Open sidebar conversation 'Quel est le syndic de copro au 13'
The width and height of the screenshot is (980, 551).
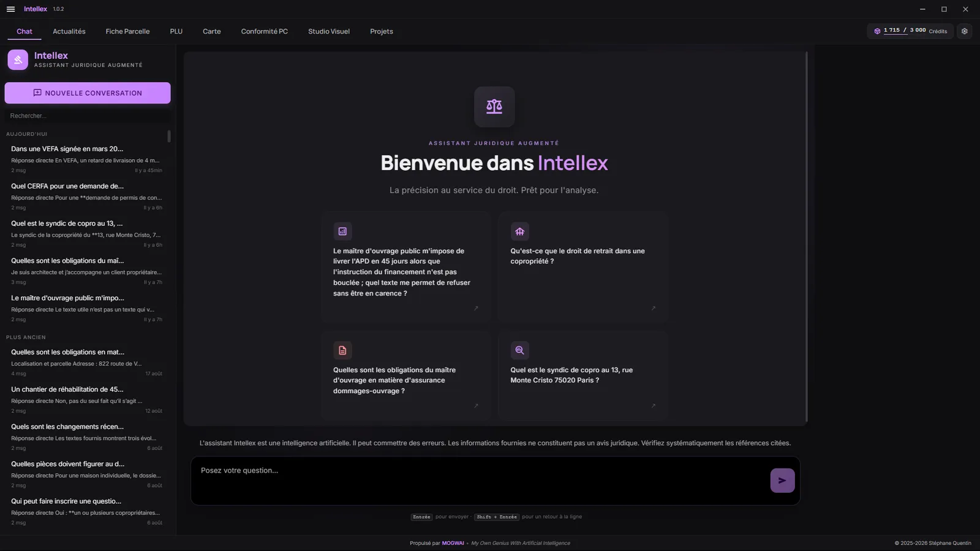[x=86, y=234]
